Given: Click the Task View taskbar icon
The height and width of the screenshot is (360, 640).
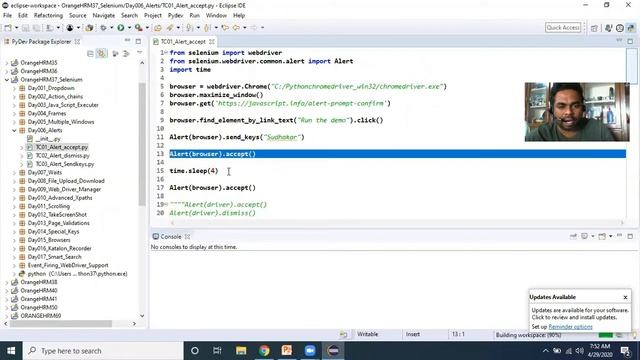Looking at the screenshot, I should pos(217,351).
